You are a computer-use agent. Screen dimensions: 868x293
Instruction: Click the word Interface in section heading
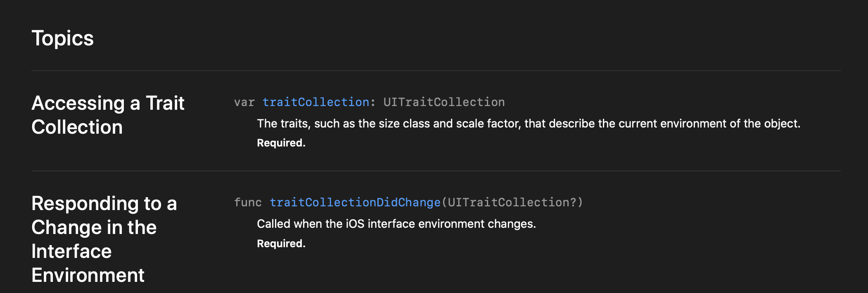[x=71, y=251]
